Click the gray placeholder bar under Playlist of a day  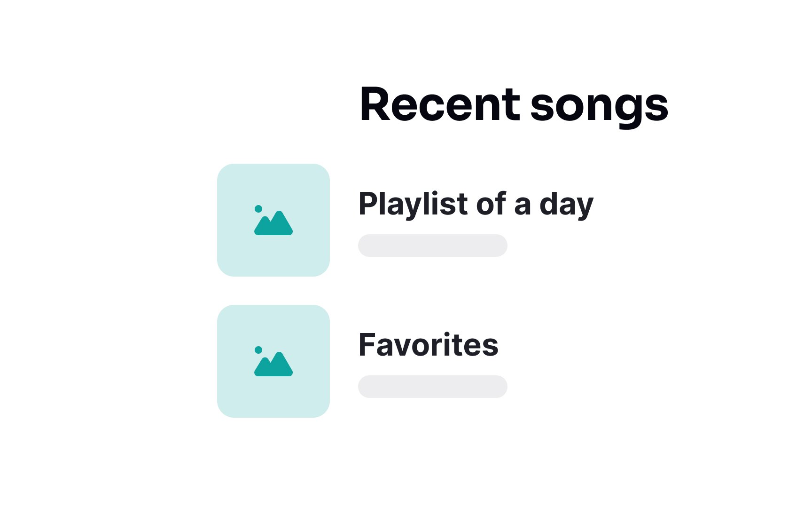pyautogui.click(x=433, y=246)
